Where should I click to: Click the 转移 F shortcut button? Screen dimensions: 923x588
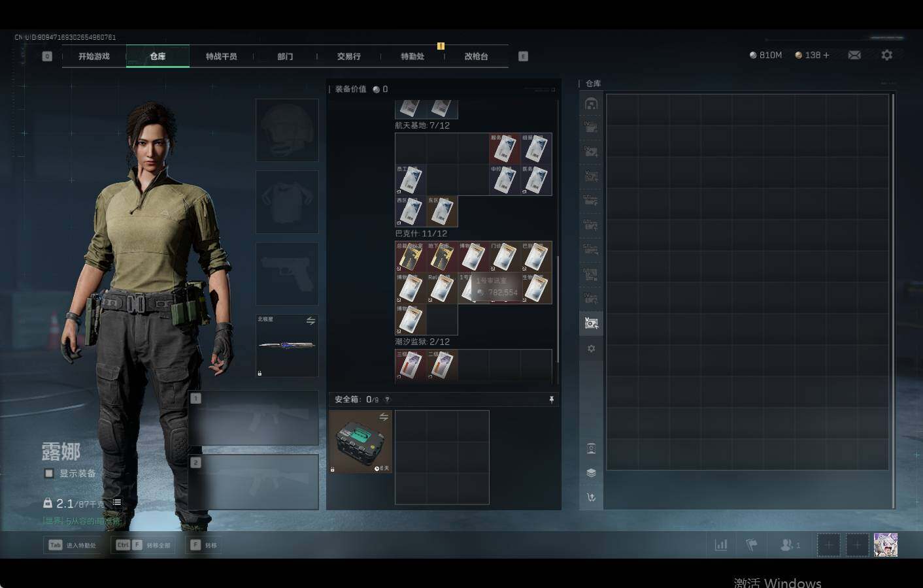(203, 545)
